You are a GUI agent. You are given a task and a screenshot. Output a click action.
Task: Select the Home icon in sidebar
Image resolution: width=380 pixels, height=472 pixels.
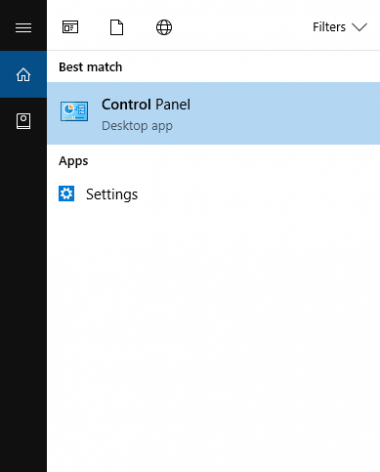[x=23, y=74]
